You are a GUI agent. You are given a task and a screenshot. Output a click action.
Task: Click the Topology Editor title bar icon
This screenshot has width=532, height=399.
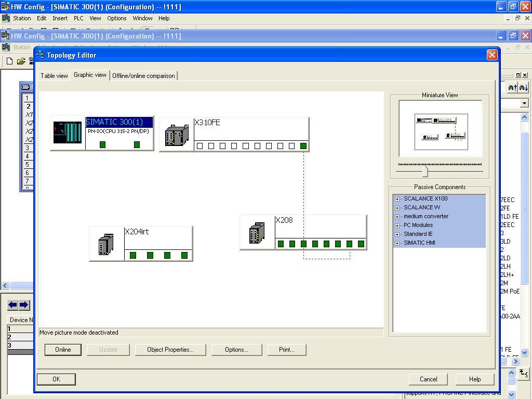[x=41, y=55]
